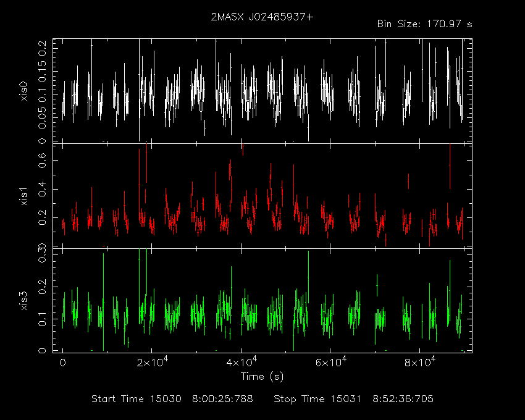The width and height of the screenshot is (525, 420).
Task: Click the x-axis tick label 2×10^4
Action: [x=152, y=362]
